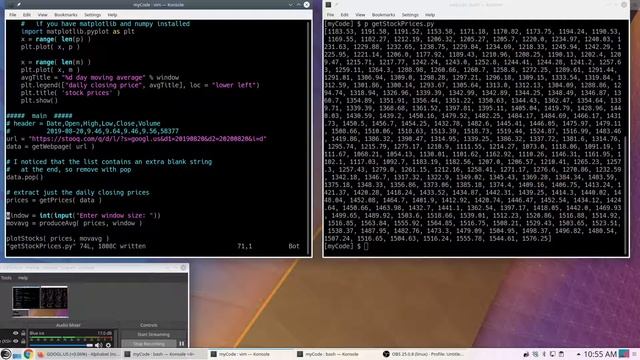The height and width of the screenshot is (360, 640).
Task: Open Tools menu in OBS window
Action: point(6,278)
